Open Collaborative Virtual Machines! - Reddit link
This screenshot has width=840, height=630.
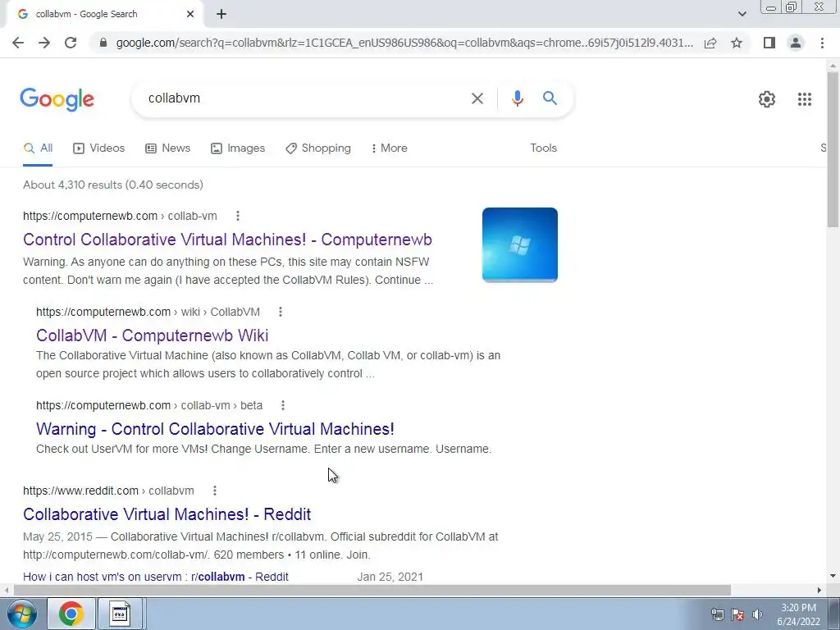pos(167,514)
